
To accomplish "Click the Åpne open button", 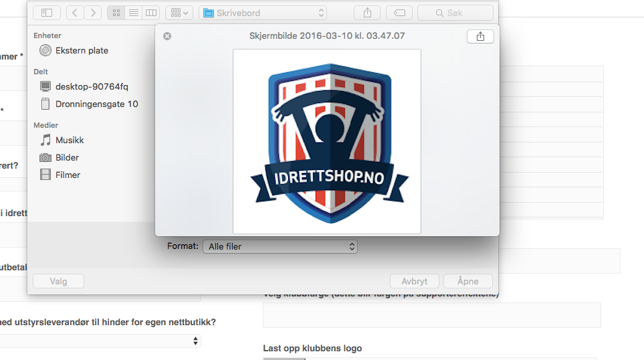I will click(468, 282).
